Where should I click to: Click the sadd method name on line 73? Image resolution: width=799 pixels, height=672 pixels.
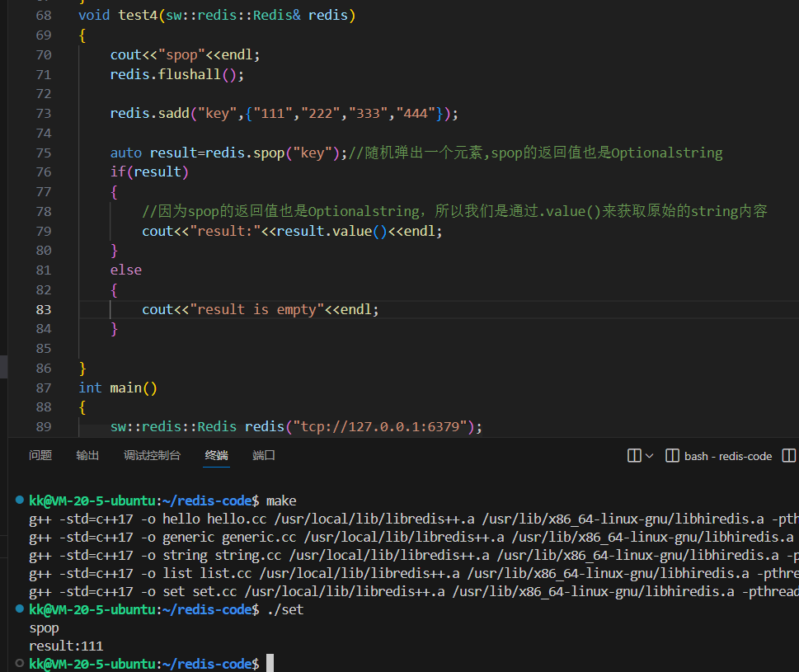[x=174, y=113]
